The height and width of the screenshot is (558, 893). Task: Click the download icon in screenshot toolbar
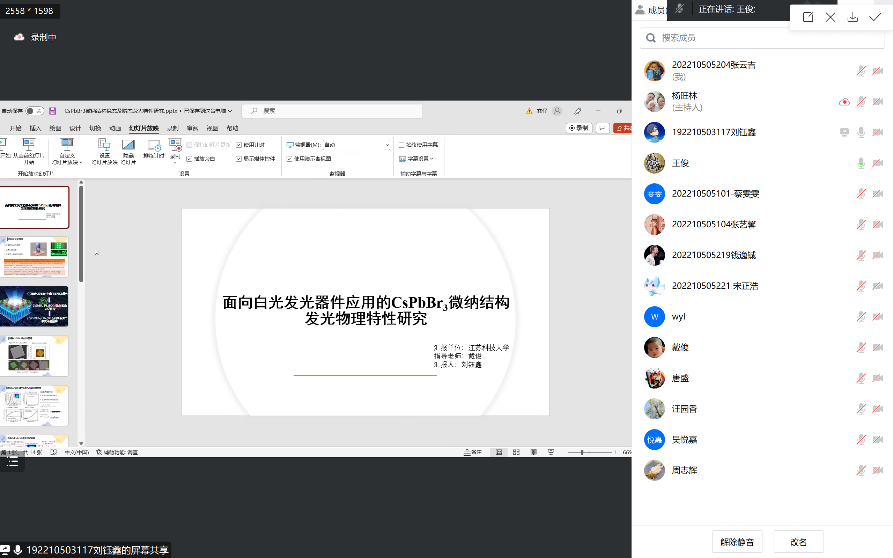pos(853,17)
